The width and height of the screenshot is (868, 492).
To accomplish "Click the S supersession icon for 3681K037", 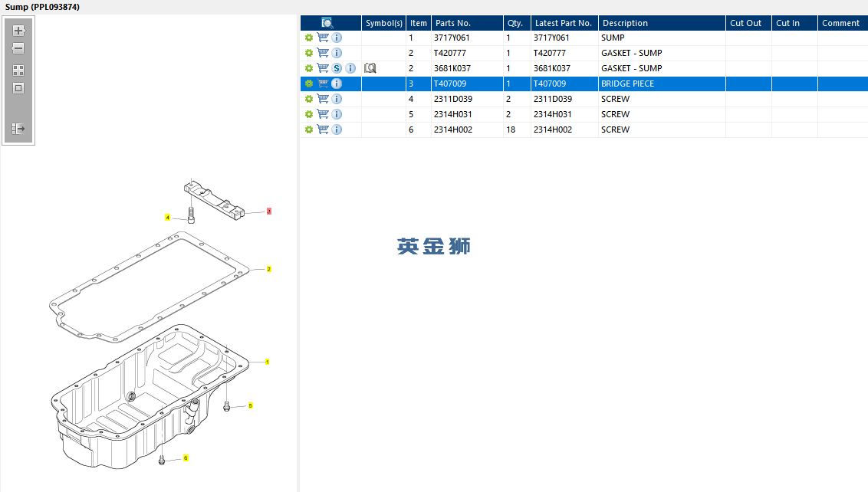I will pos(337,68).
